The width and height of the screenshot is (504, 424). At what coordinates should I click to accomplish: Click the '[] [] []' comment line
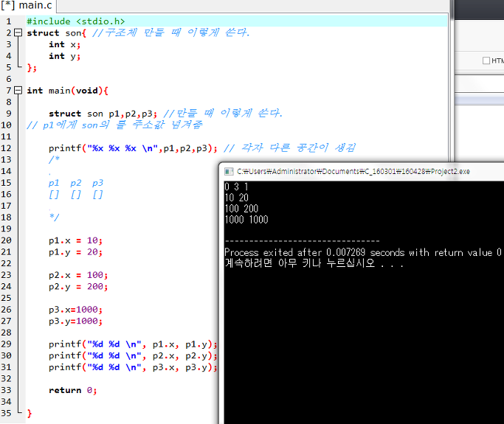point(76,195)
